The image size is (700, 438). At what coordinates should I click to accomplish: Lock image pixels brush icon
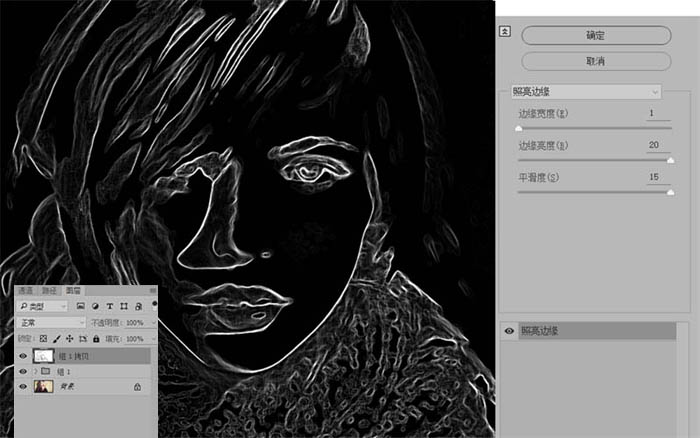click(x=57, y=339)
